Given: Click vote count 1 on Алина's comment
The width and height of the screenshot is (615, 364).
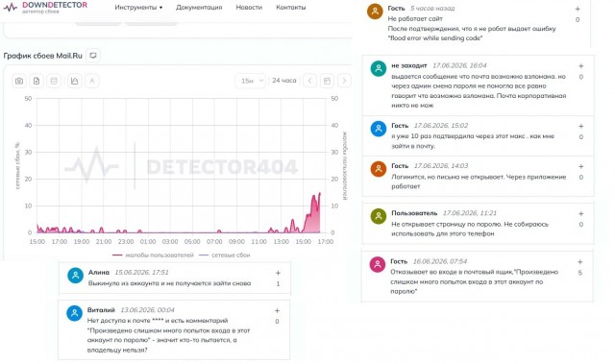Looking at the screenshot, I should 278,283.
